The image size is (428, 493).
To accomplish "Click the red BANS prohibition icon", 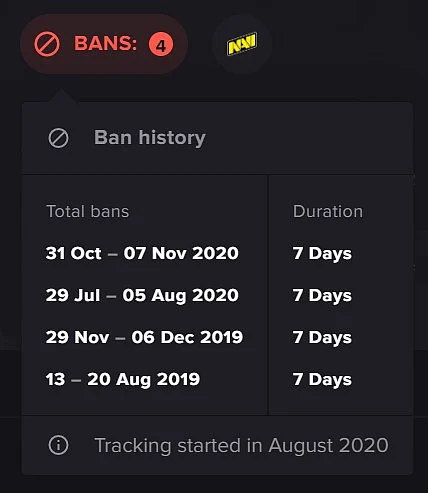I will pos(47,44).
